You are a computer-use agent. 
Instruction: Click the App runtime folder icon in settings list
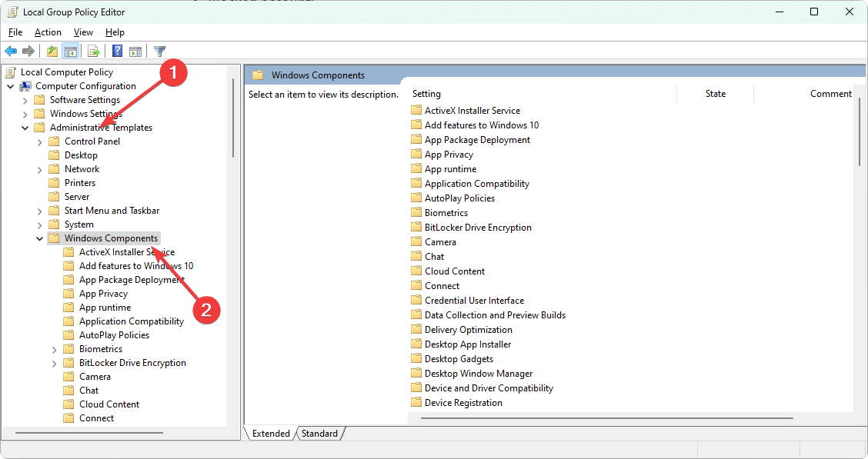click(x=416, y=168)
